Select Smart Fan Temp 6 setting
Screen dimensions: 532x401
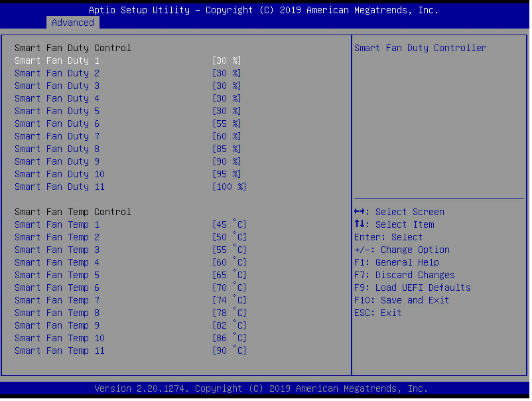click(57, 287)
